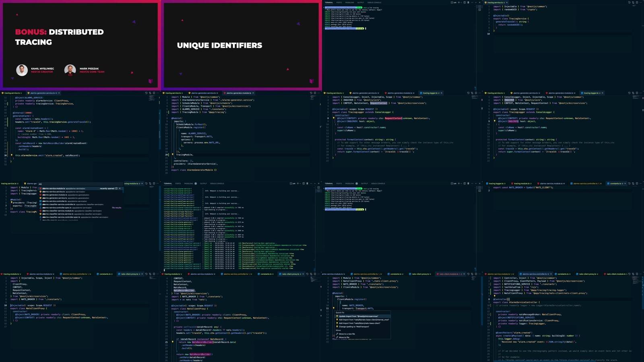Add a new terminal in the webpack output panel
The height and width of the screenshot is (362, 644).
pos(297,183)
